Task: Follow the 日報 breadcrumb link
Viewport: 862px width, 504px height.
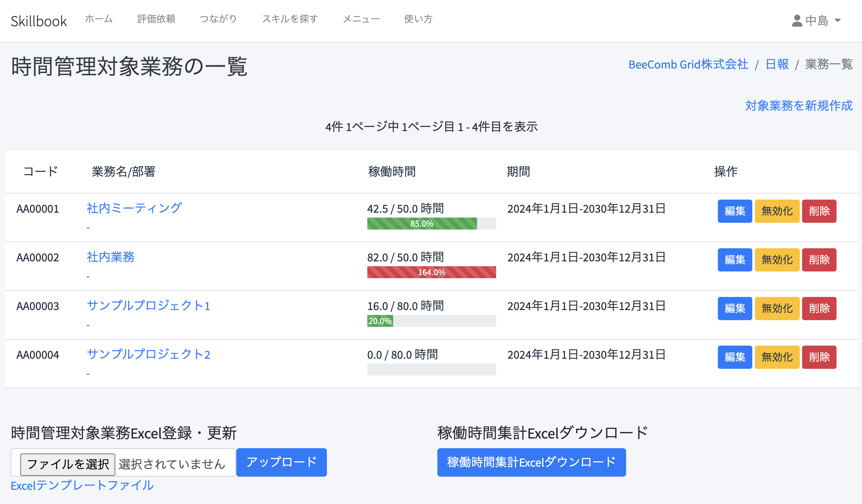Action: [777, 64]
